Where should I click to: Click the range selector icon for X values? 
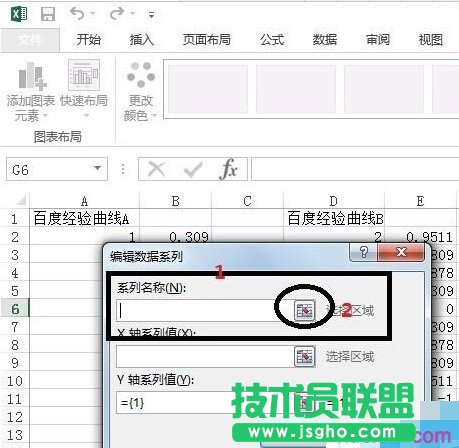305,356
